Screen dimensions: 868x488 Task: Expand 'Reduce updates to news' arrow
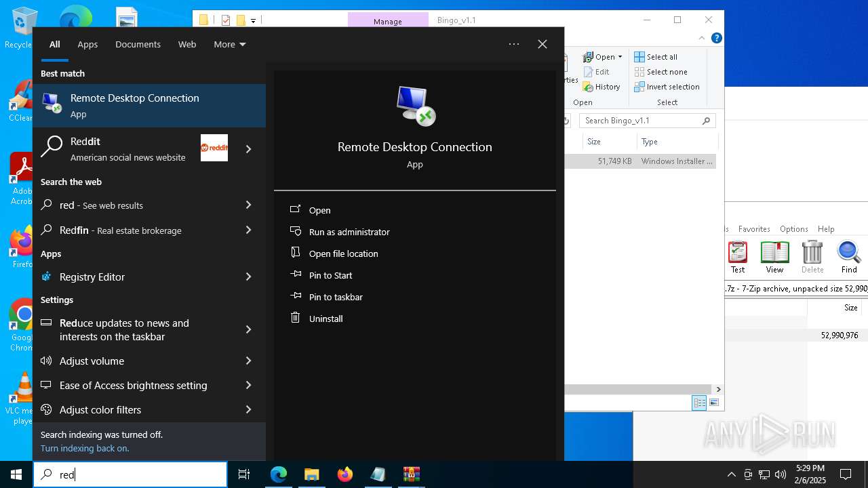(x=248, y=329)
